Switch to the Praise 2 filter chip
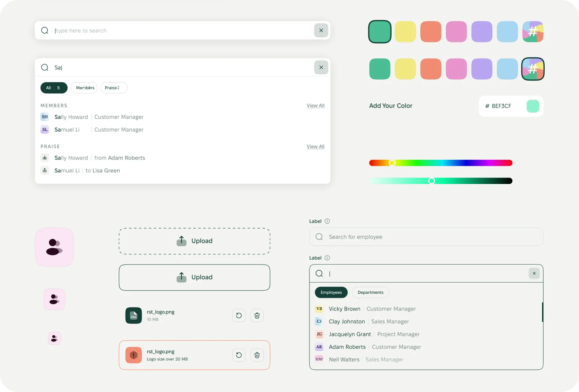Screen dimensions: 579x392 click(114, 88)
